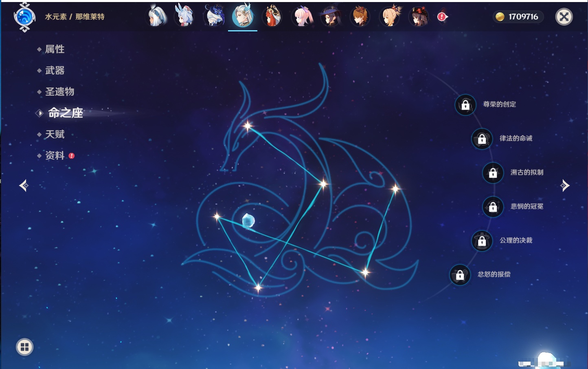
Task: Switch to the 武器 weapon tab
Action: pyautogui.click(x=55, y=71)
